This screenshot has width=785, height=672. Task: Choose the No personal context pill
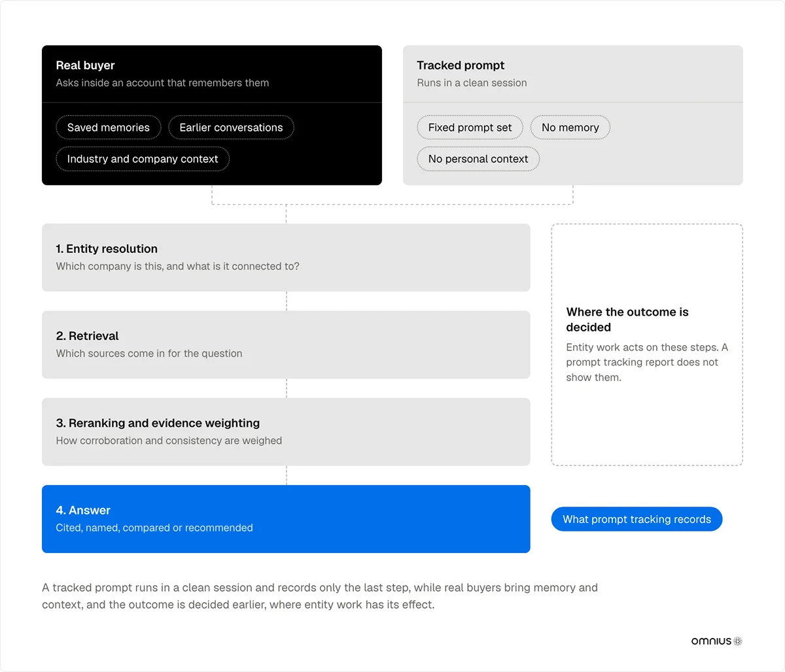coord(478,159)
